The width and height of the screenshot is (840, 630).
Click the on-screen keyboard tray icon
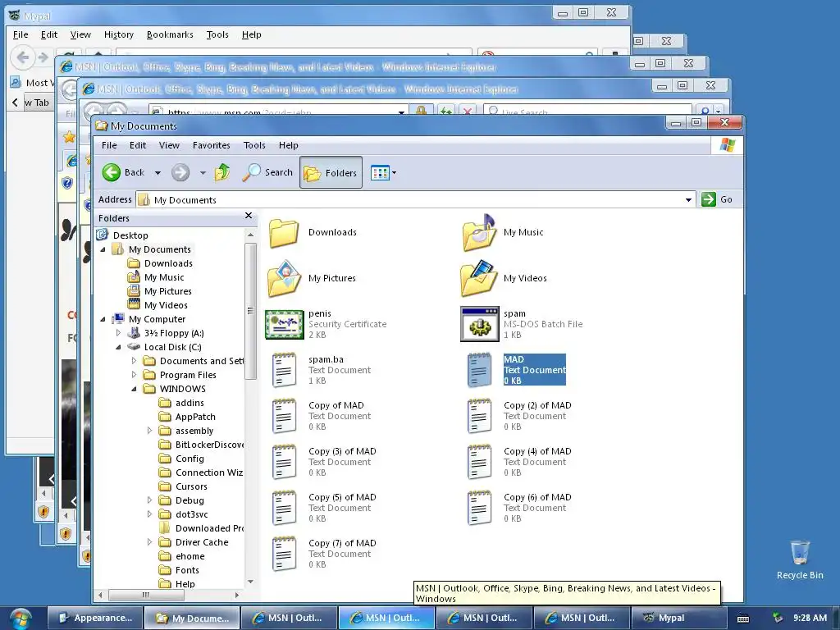(743, 619)
